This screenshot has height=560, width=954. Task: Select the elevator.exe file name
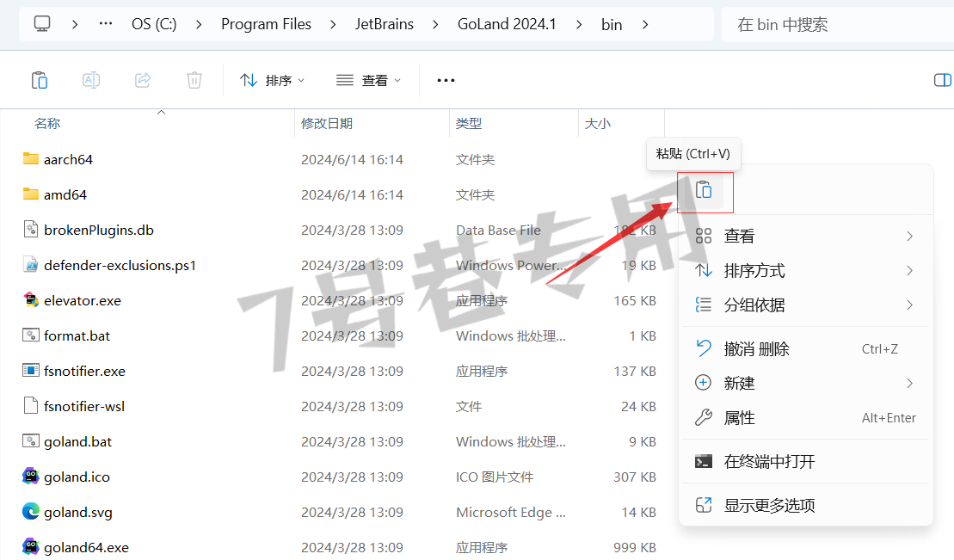click(x=82, y=301)
